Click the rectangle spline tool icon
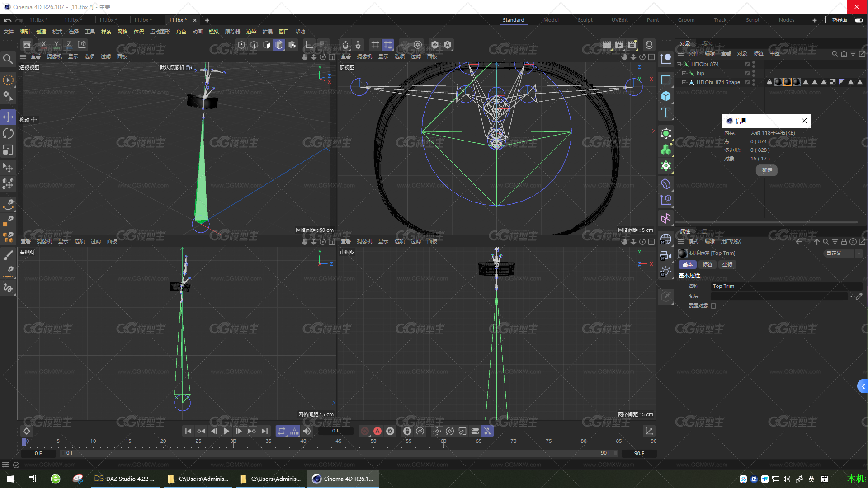The width and height of the screenshot is (868, 488). (x=666, y=80)
